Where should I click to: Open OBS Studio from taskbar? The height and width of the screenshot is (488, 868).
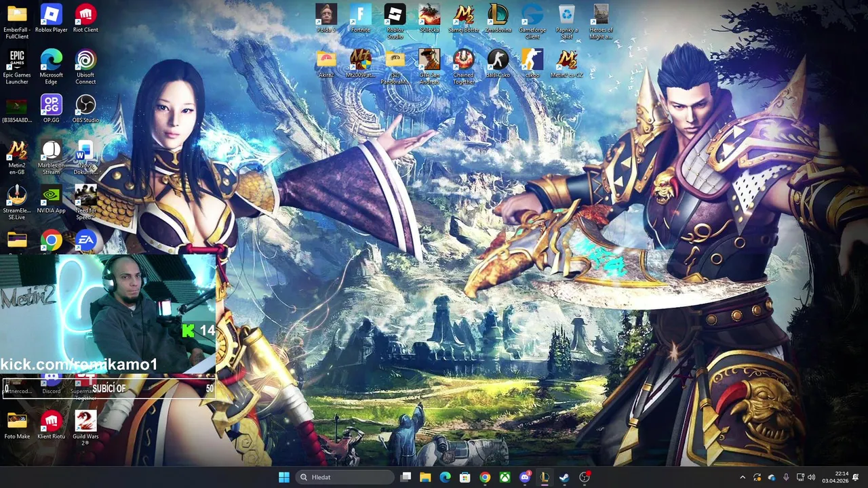(585, 477)
